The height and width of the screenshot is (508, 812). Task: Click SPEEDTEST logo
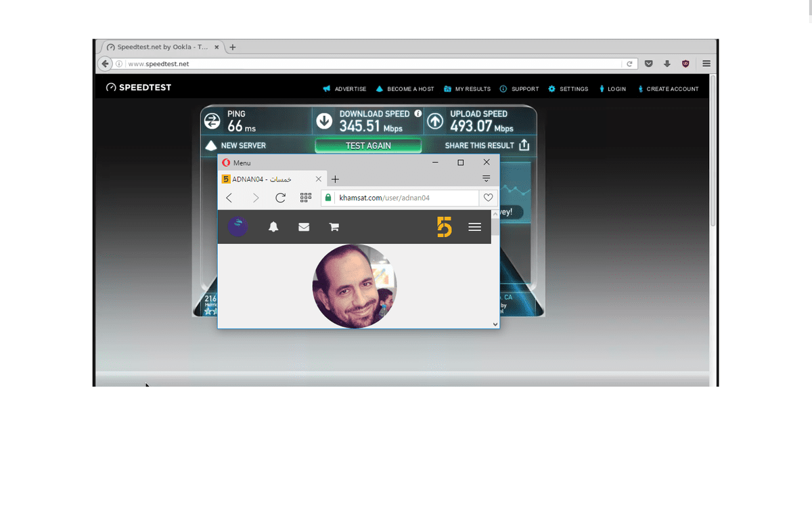pos(139,87)
